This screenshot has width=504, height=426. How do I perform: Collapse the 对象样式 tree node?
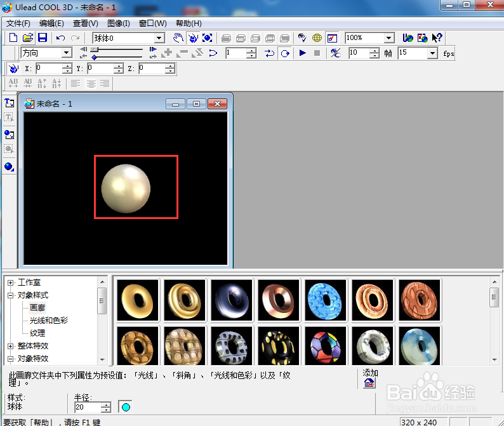pos(11,295)
